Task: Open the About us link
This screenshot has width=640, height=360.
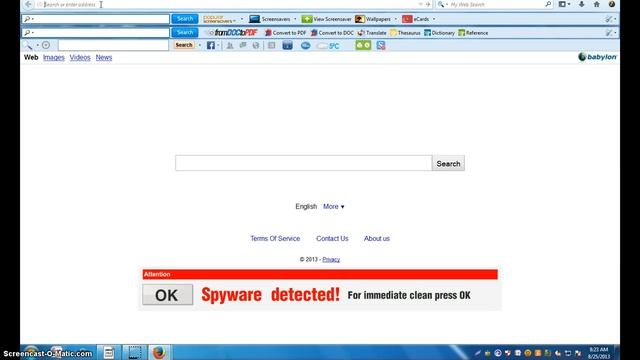Action: click(x=377, y=238)
